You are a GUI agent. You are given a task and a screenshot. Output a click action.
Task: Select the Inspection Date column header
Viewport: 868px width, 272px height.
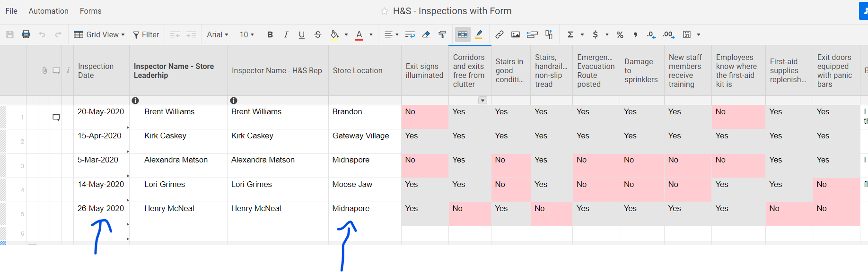tap(101, 70)
